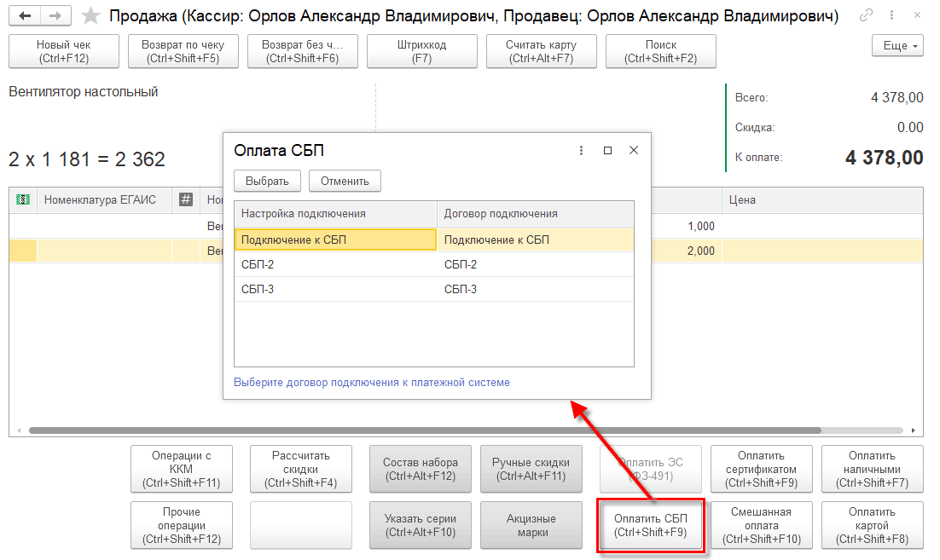Click Прочие операции button
The image size is (940, 560).
181,525
